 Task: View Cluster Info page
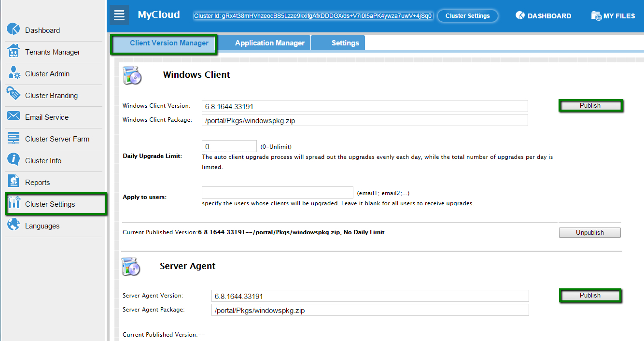(x=43, y=161)
